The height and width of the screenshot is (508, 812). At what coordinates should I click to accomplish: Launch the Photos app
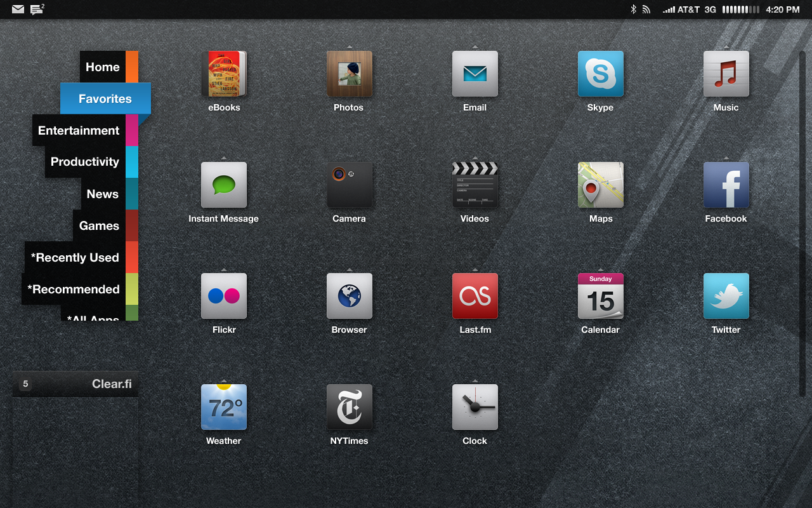(x=350, y=74)
